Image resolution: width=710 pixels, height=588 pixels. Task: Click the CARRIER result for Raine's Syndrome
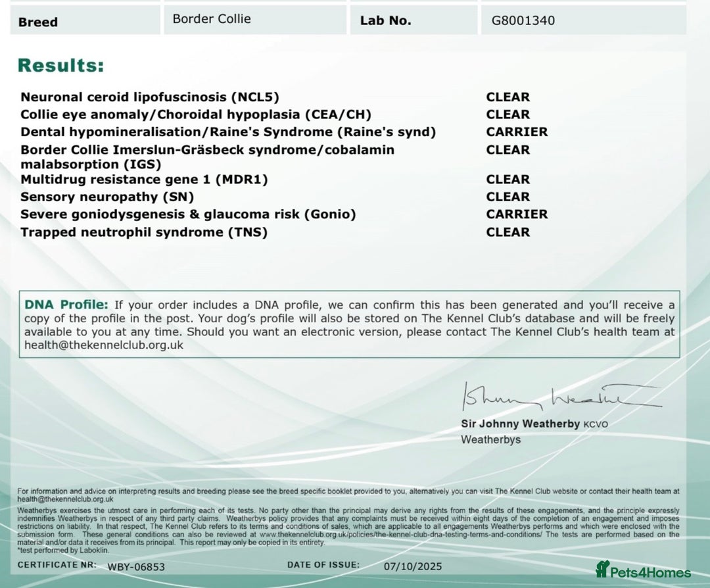tap(517, 132)
